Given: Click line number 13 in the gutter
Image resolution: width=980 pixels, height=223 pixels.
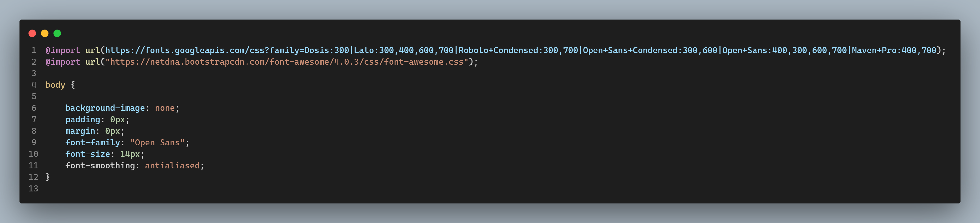Looking at the screenshot, I should [x=33, y=188].
